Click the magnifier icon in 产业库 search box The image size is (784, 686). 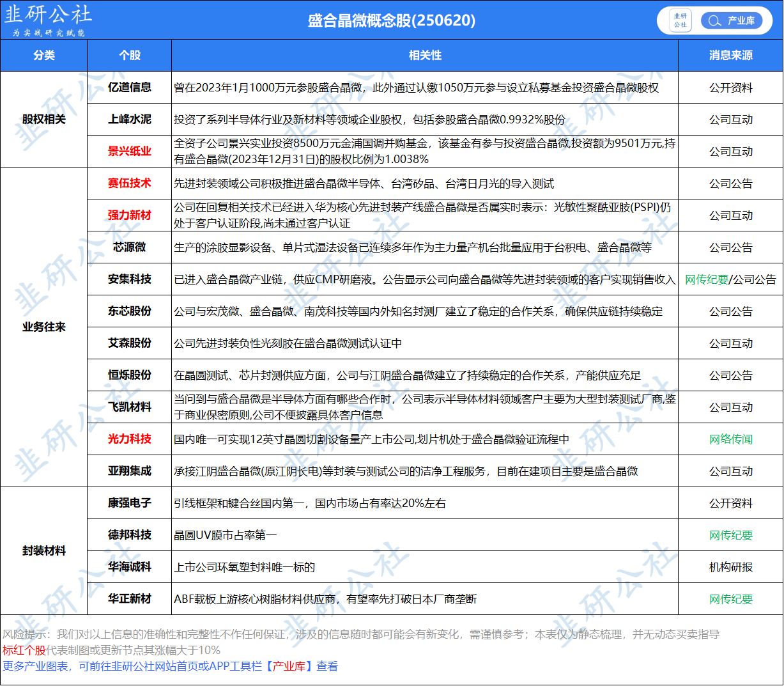tap(714, 20)
